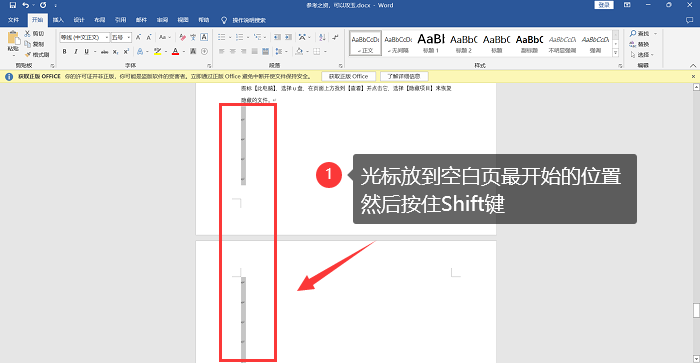Click the text effects glowing A icon
Image resolution: width=700 pixels, height=363 pixels.
(x=140, y=52)
